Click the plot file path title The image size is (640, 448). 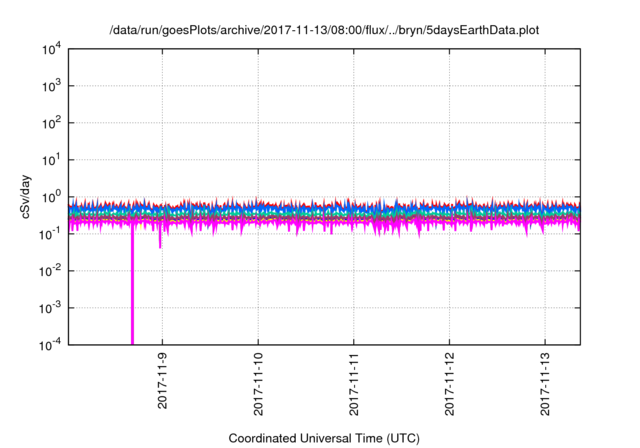coord(324,30)
